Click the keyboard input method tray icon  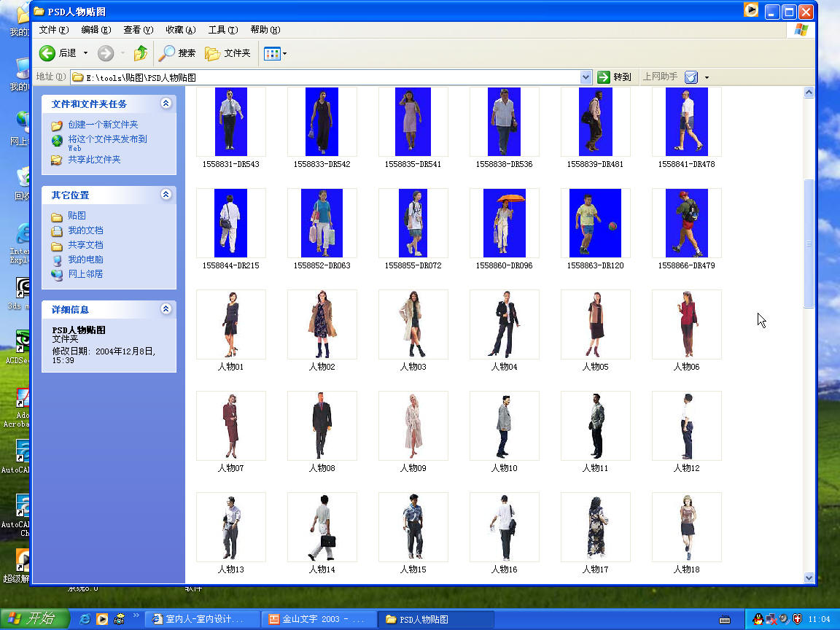(724, 620)
